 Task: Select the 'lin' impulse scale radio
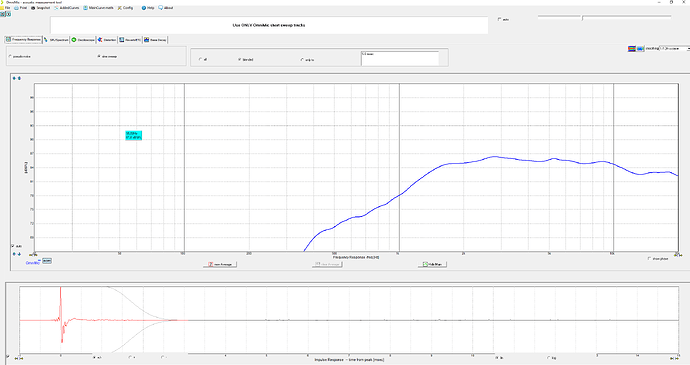click(499, 358)
